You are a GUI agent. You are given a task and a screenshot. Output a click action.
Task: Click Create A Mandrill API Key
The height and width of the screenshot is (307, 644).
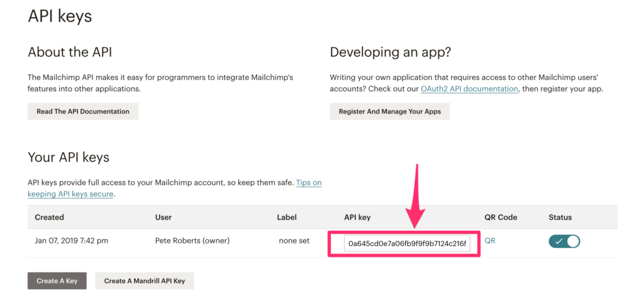[x=145, y=281]
